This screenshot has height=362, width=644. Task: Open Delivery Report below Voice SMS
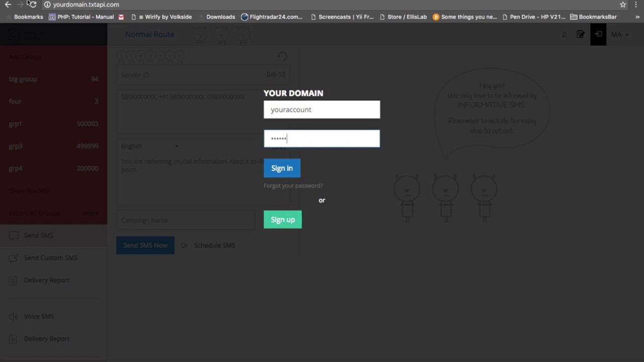[x=53, y=339]
